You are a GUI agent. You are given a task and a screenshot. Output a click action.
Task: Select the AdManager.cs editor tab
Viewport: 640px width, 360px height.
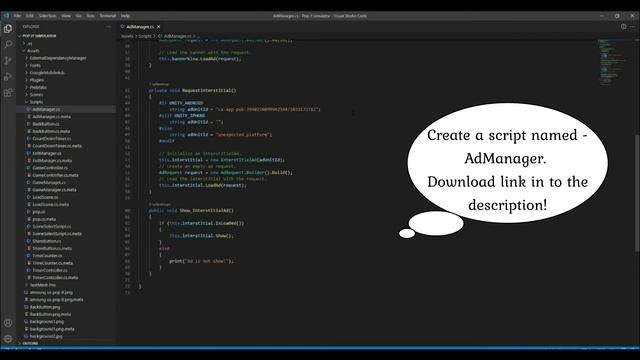coord(140,27)
